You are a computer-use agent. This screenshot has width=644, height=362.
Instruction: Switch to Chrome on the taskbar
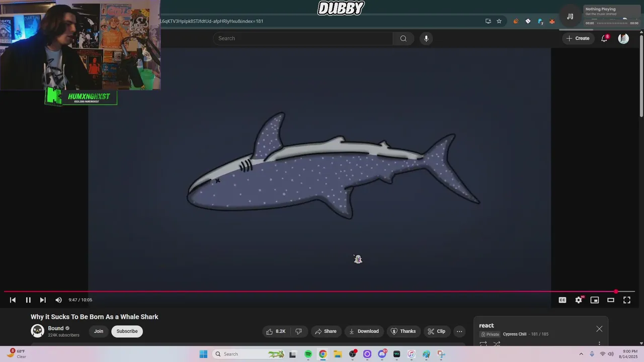(323, 354)
